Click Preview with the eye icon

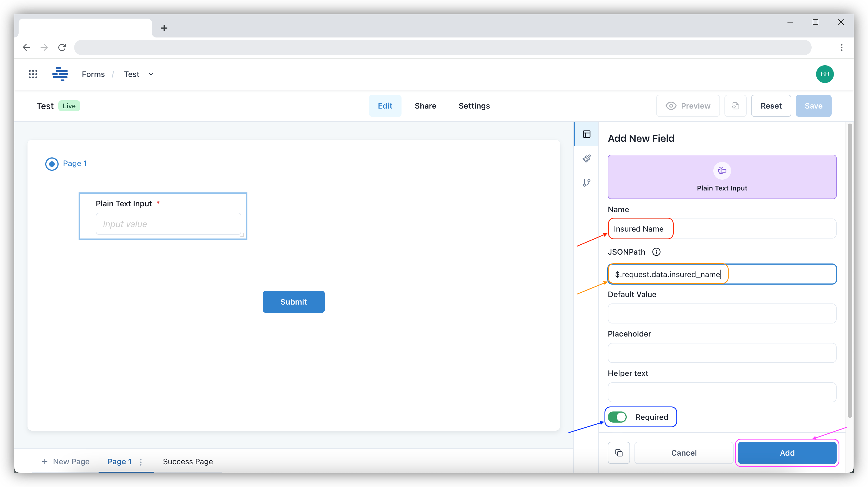coord(688,106)
